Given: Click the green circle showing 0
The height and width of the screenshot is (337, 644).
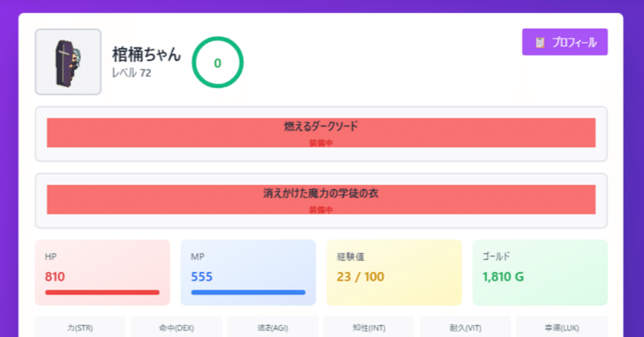Looking at the screenshot, I should [x=217, y=63].
